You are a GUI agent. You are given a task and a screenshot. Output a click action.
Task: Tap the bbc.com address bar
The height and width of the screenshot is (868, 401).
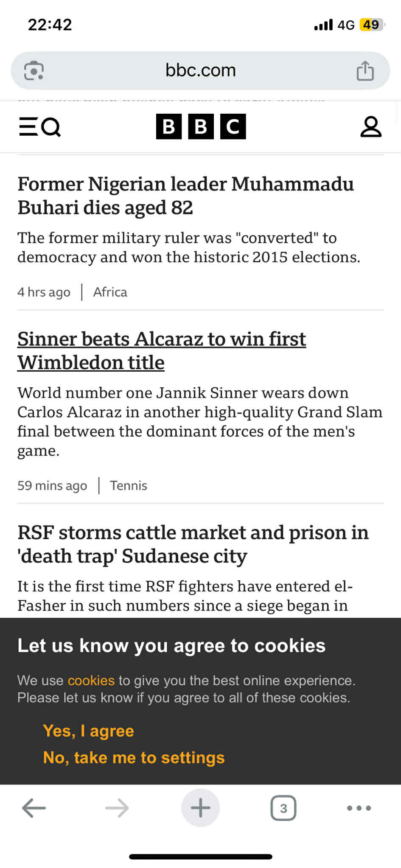pyautogui.click(x=200, y=70)
